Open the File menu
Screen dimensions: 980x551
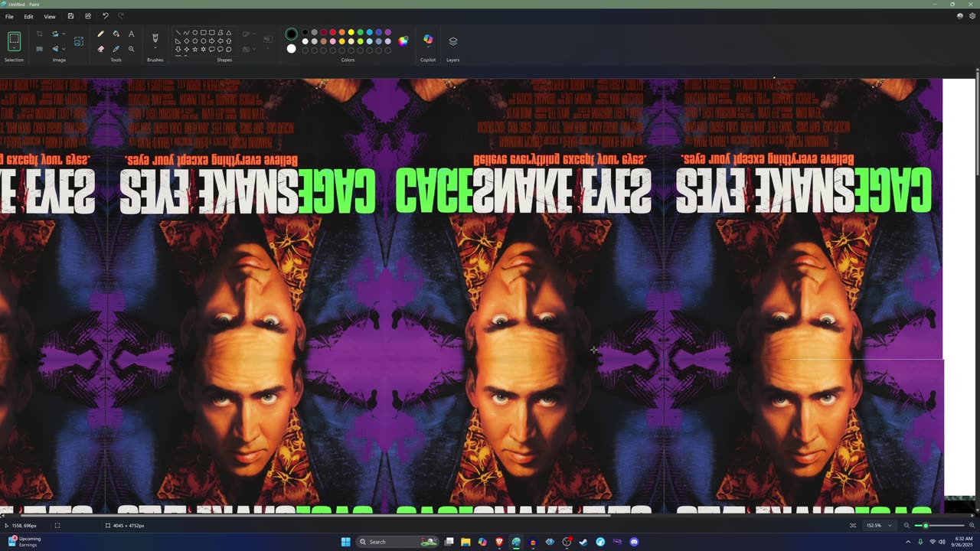point(9,16)
